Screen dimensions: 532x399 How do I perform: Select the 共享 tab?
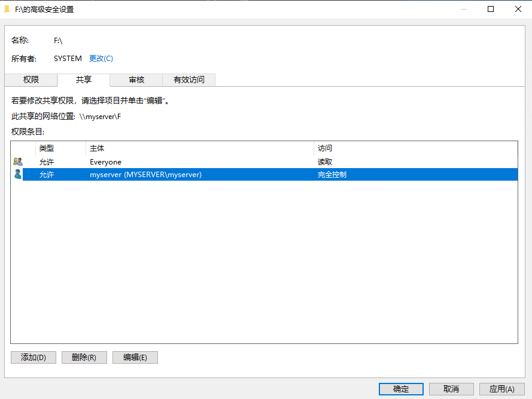(x=84, y=80)
